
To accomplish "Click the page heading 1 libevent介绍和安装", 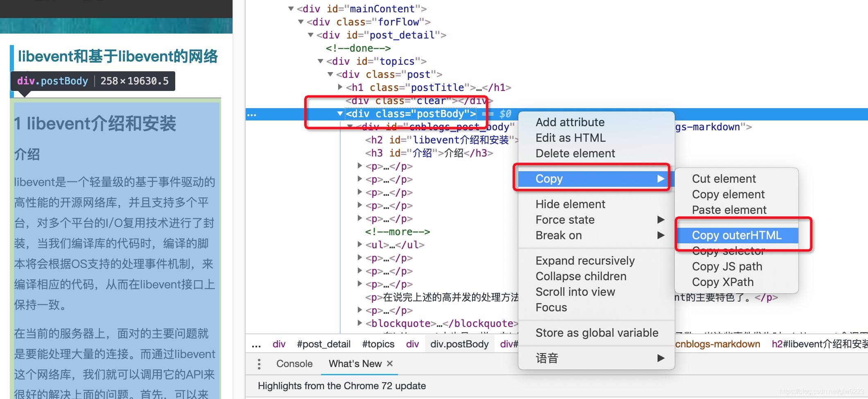I will click(95, 123).
